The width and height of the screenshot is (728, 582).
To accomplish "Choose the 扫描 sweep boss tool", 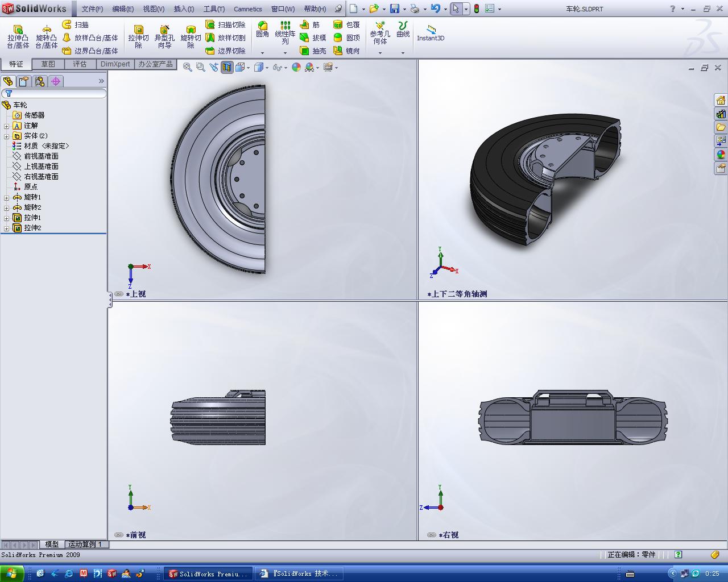I will [75, 24].
